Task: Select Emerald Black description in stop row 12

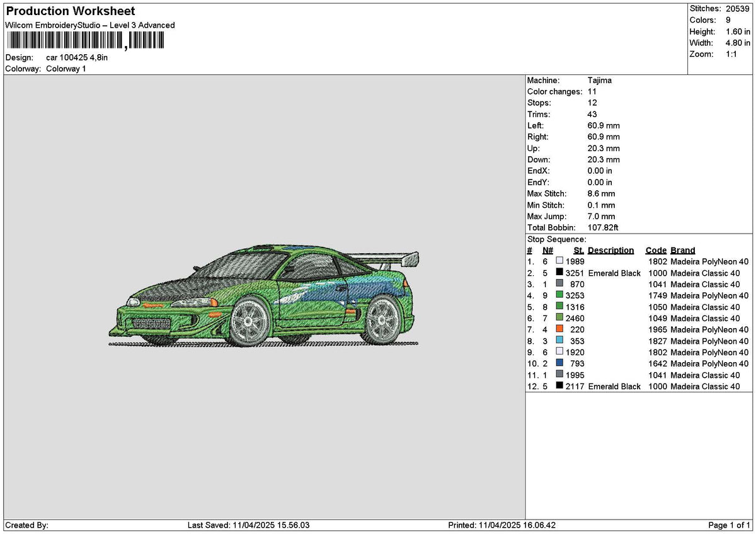Action: pyautogui.click(x=614, y=386)
